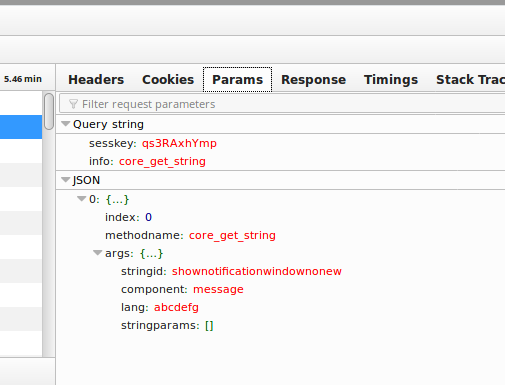Image resolution: width=505 pixels, height=385 pixels.
Task: Collapse the 0: {…} JSON node
Action: pyautogui.click(x=82, y=199)
